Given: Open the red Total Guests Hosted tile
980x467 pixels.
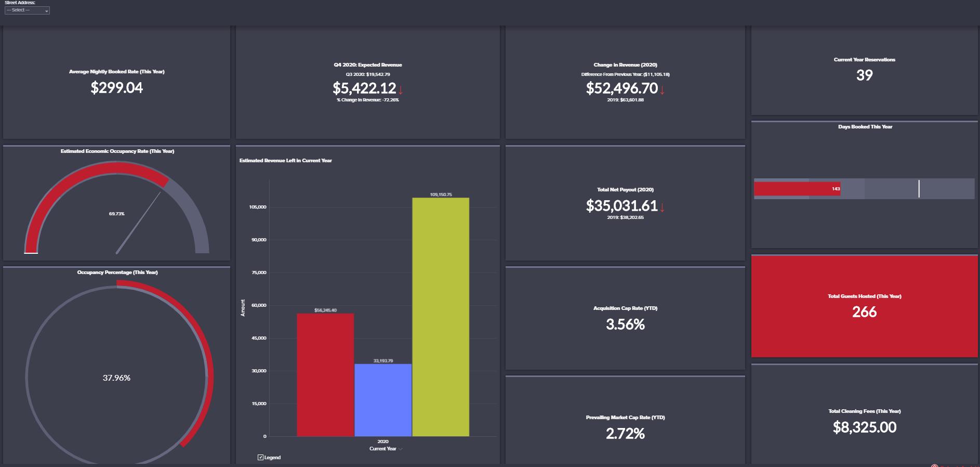Looking at the screenshot, I should 865,306.
